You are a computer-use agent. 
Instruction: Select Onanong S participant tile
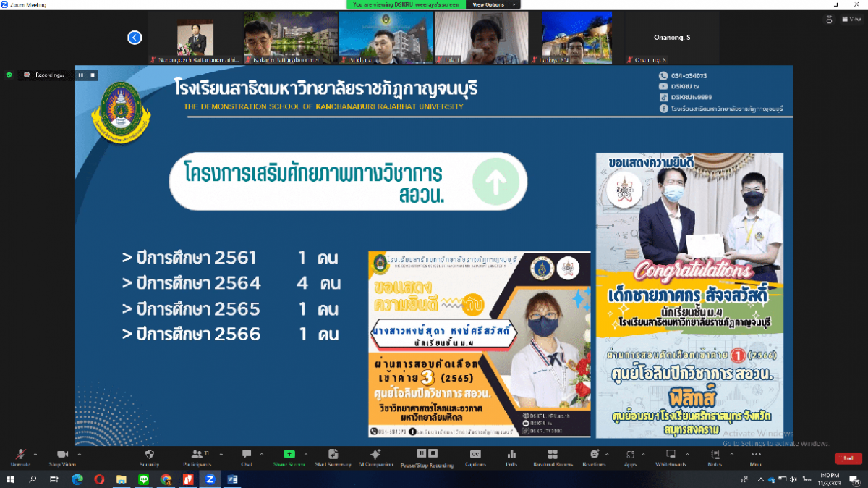tap(672, 38)
